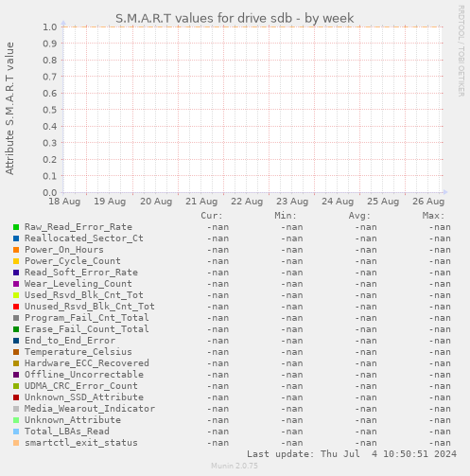Click the blue Reallocated_Sector_Ct legend swatch
The width and height of the screenshot is (470, 476).
(16, 238)
